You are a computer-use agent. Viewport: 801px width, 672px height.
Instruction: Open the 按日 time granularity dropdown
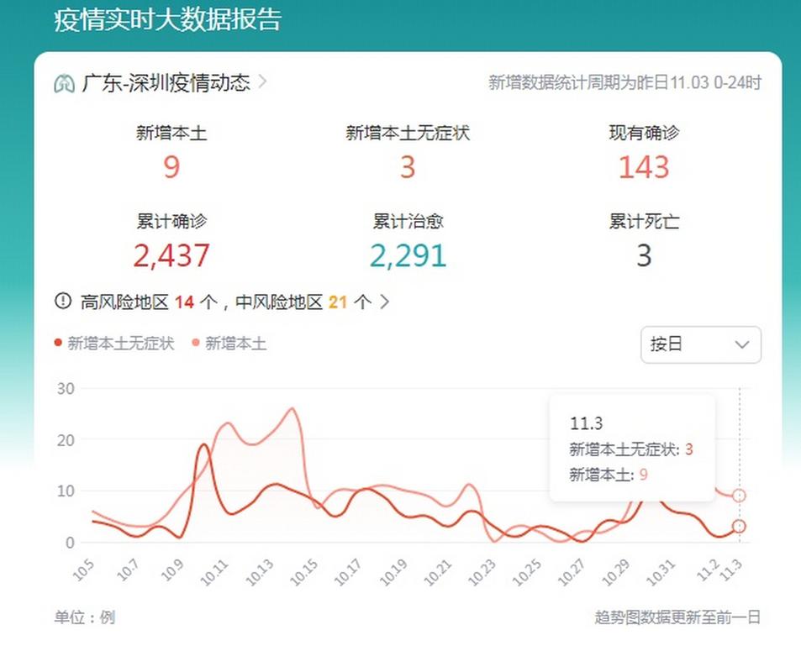pos(700,345)
